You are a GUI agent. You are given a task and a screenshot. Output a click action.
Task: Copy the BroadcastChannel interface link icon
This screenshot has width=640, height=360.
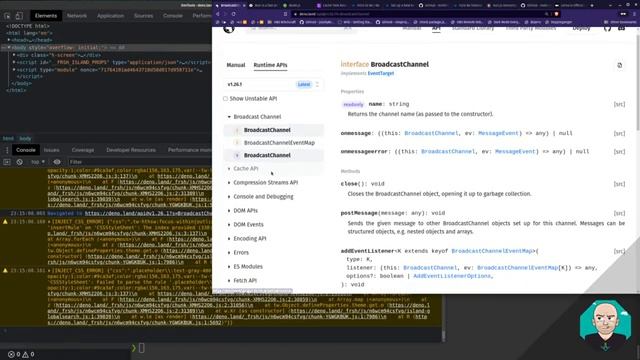[x=620, y=65]
